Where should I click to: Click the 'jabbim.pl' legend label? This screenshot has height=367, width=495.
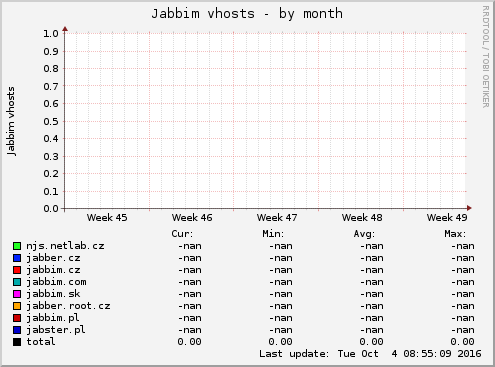point(53,318)
